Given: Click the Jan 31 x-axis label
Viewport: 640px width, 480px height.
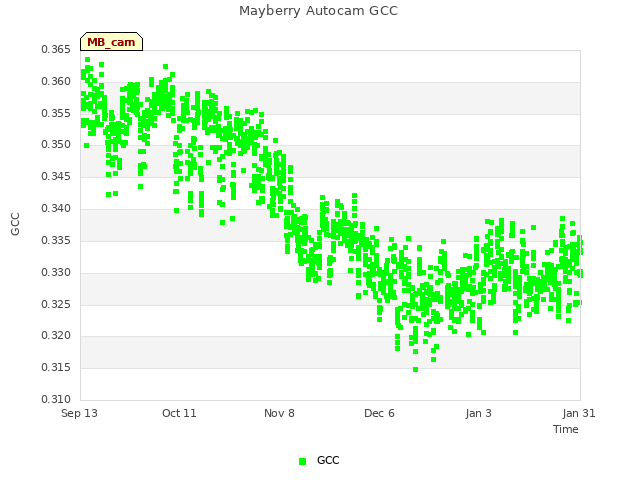Looking at the screenshot, I should (579, 413).
